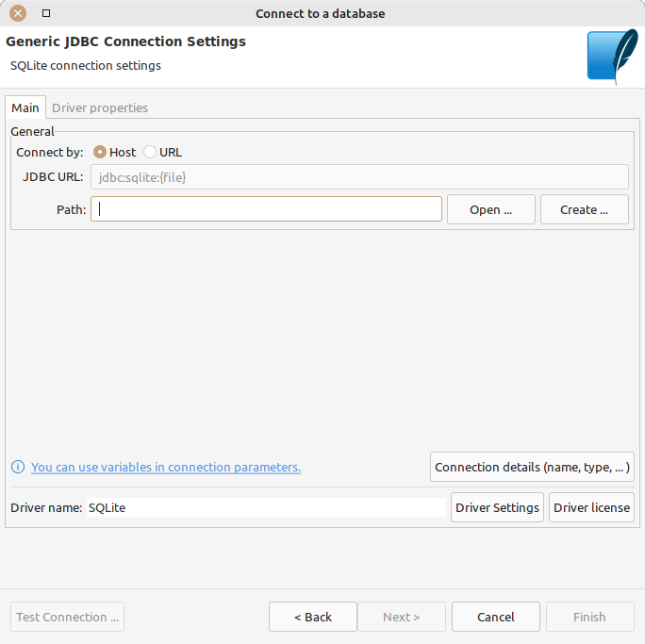Open the Driver properties tab
Image resolution: width=645 pixels, height=644 pixels.
point(100,107)
